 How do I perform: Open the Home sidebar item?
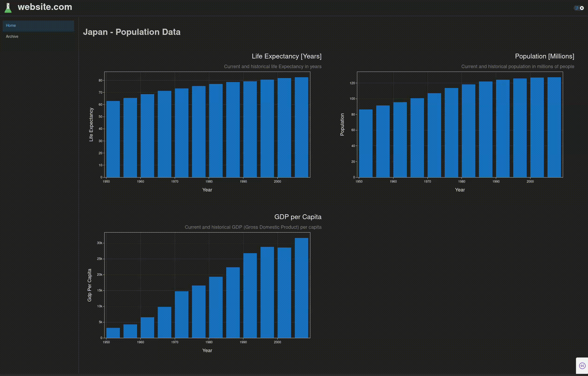11,25
